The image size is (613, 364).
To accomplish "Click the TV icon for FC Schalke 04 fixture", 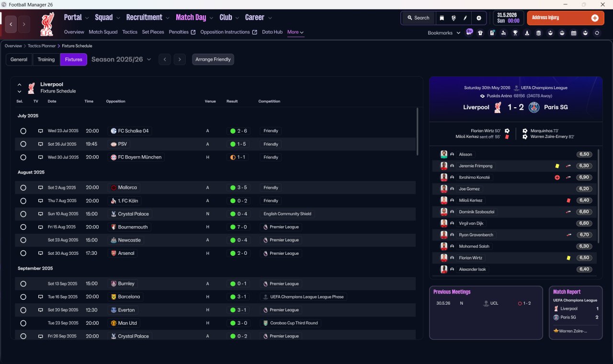I will coord(41,131).
